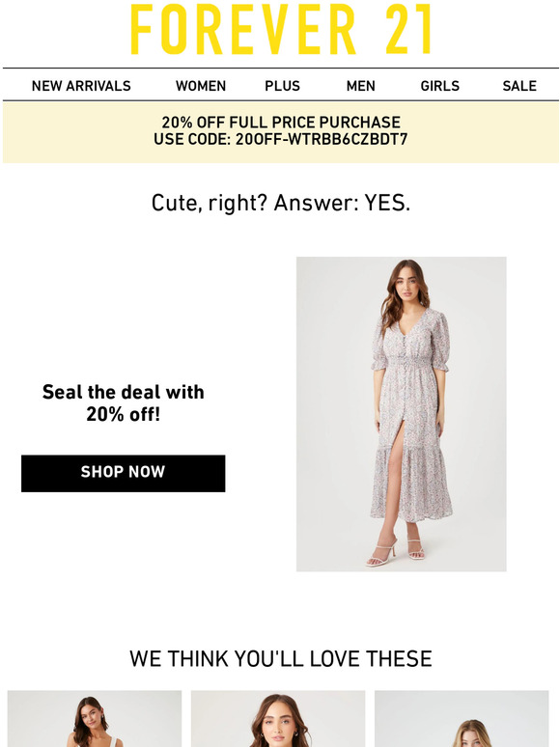Open the floral maxi dress product photo

(x=402, y=414)
